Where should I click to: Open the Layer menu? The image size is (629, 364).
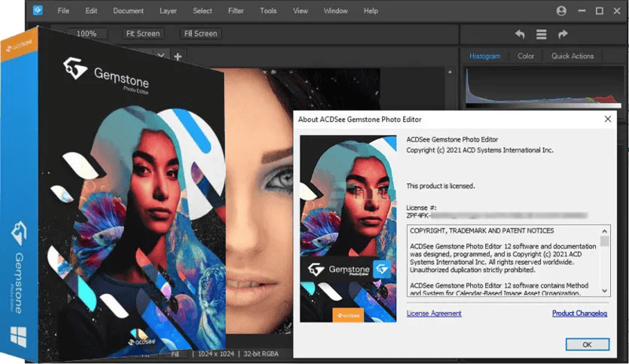coord(167,11)
